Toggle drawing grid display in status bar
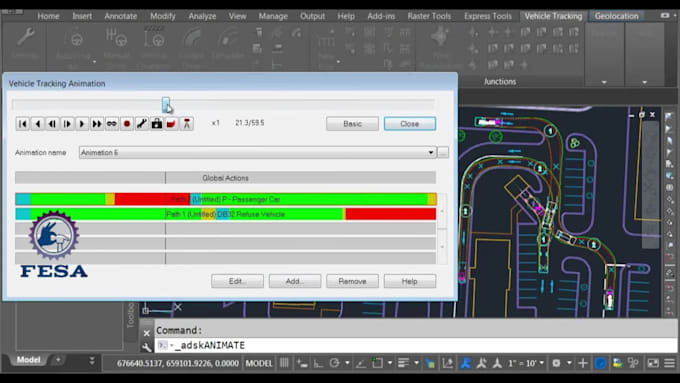The width and height of the screenshot is (680, 383). tap(284, 363)
